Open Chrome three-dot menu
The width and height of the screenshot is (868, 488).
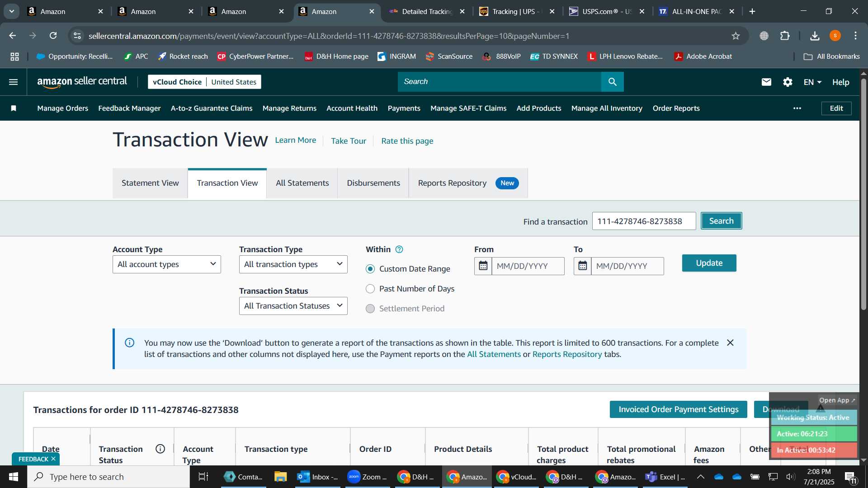(855, 36)
